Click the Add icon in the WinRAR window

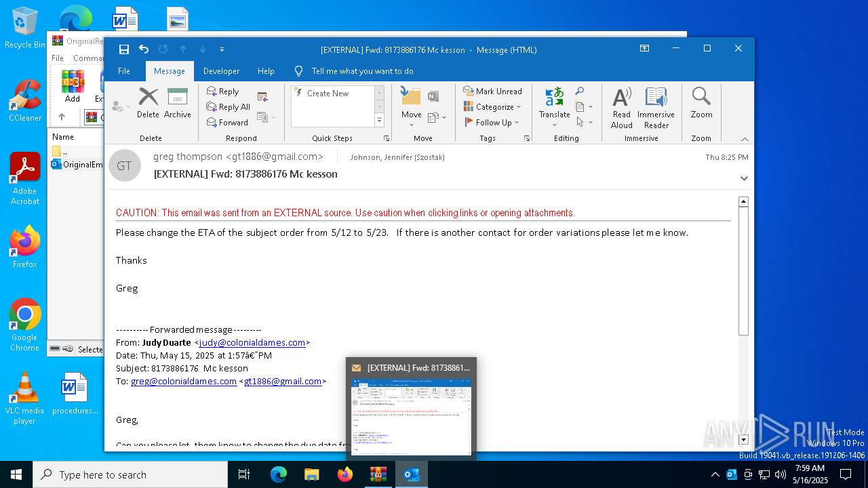(x=73, y=86)
